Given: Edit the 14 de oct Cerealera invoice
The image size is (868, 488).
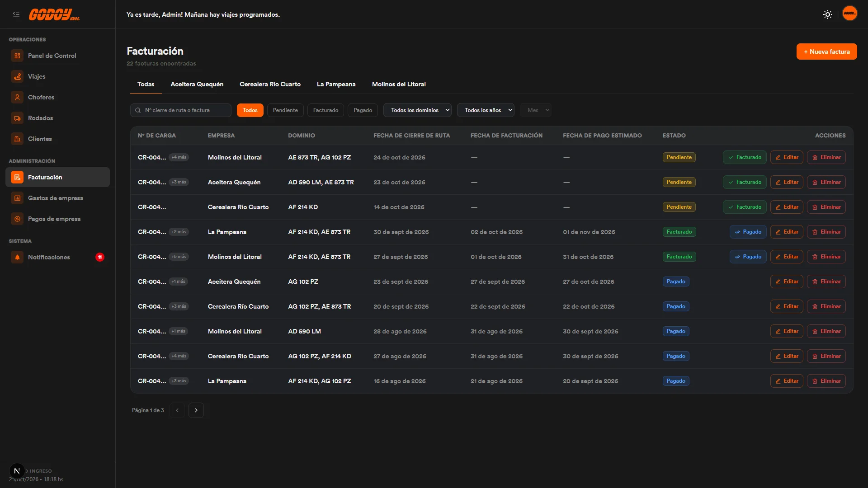Looking at the screenshot, I should click(x=787, y=207).
